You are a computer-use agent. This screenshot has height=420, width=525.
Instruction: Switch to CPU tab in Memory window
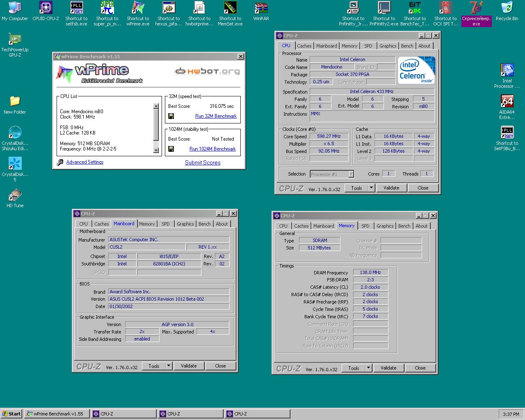283,226
